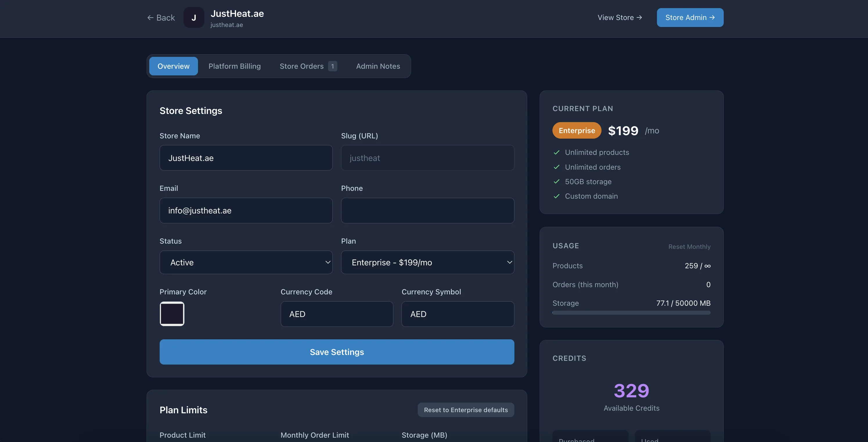
Task: Click the arrow inside Store Admin button
Action: pyautogui.click(x=712, y=17)
